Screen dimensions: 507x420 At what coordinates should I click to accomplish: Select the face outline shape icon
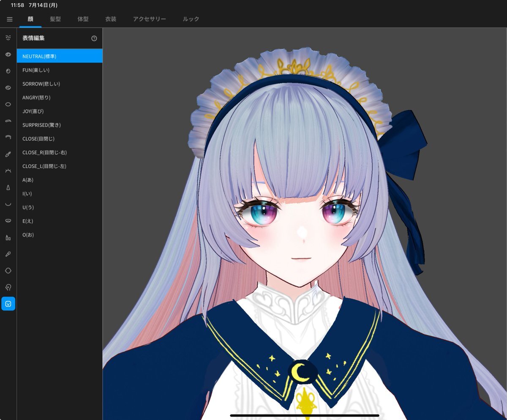(8, 270)
